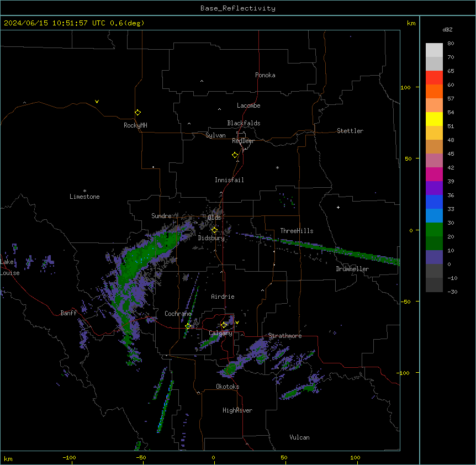Click the yellow diamond marker above RockyMH
Image resolution: width=476 pixels, height=465 pixels.
point(138,113)
